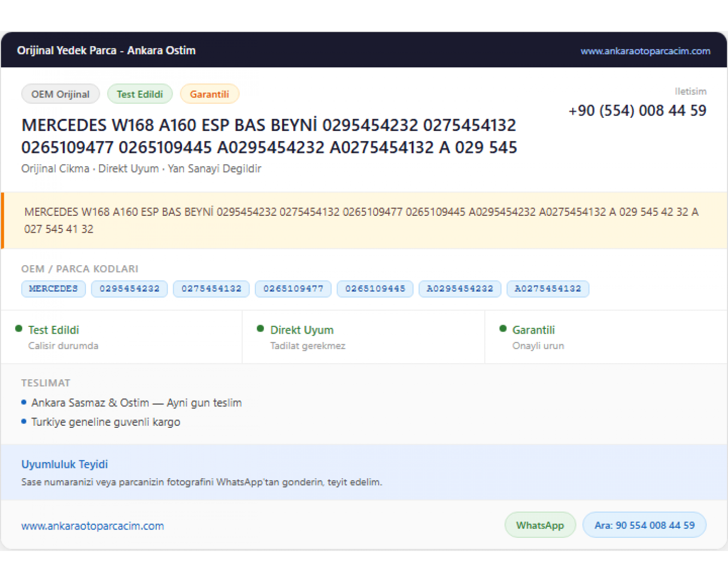This screenshot has height=582, width=728.
Task: Click the orange Garantili badge
Action: click(x=209, y=94)
